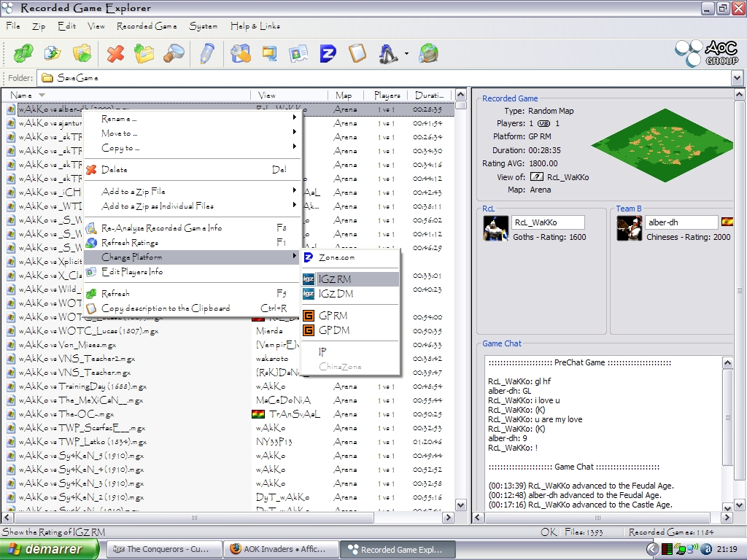The width and height of the screenshot is (747, 560).
Task: Sort by the Players column header
Action: 387,96
